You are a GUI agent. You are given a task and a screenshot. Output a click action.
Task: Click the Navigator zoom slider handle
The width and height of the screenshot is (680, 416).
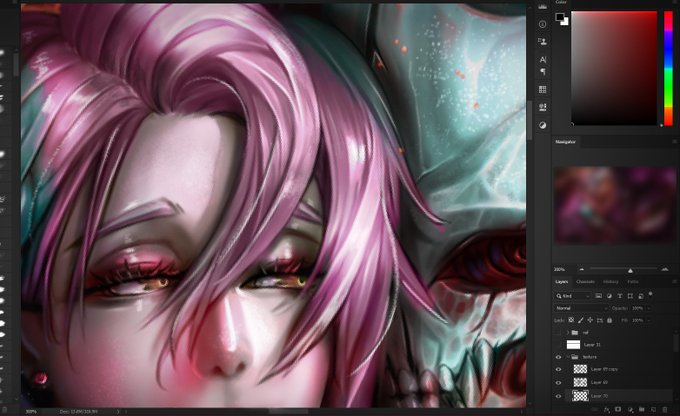[x=630, y=270]
